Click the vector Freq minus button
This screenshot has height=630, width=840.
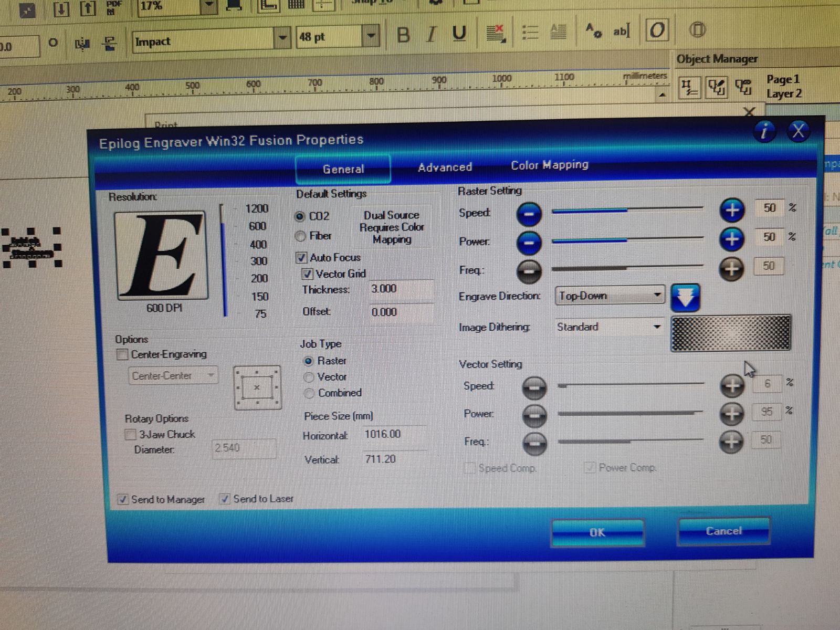(534, 443)
